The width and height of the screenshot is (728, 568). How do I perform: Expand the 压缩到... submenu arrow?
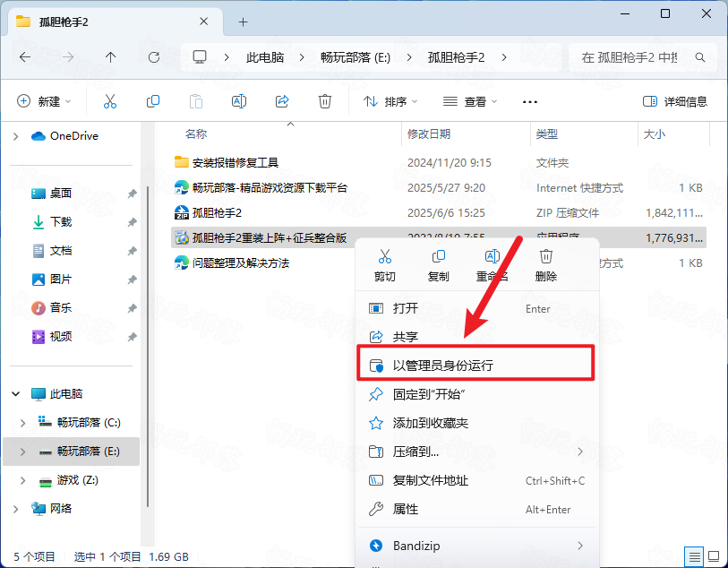(x=580, y=452)
